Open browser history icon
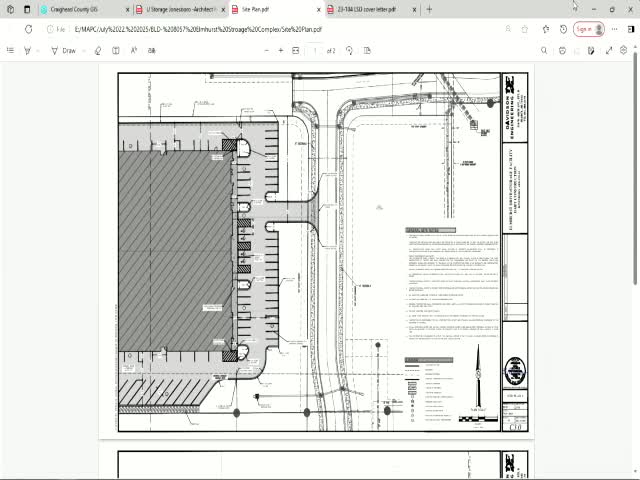The image size is (640, 480). 564,29
